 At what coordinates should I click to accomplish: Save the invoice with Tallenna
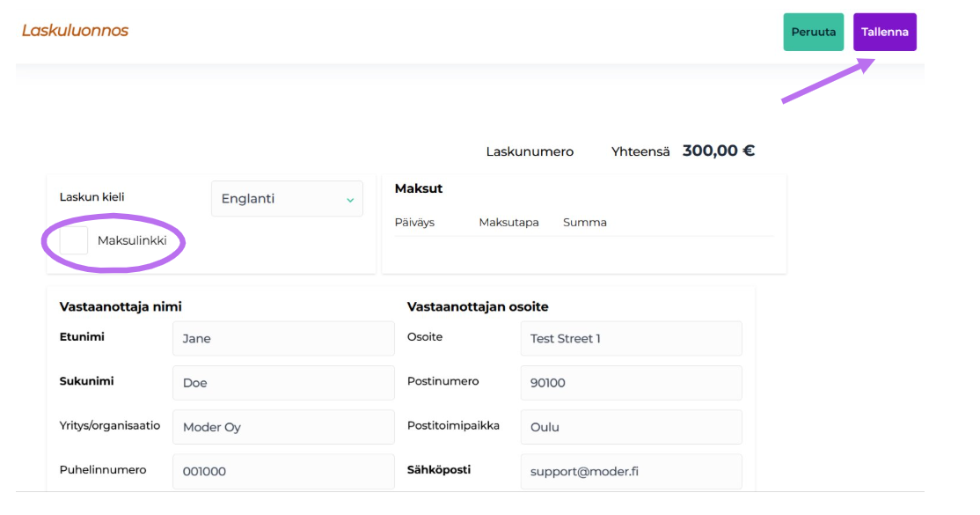tap(884, 31)
